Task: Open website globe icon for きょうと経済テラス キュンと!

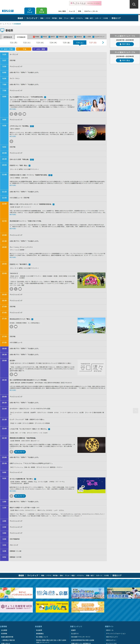Action: pyautogui.click(x=11, y=114)
